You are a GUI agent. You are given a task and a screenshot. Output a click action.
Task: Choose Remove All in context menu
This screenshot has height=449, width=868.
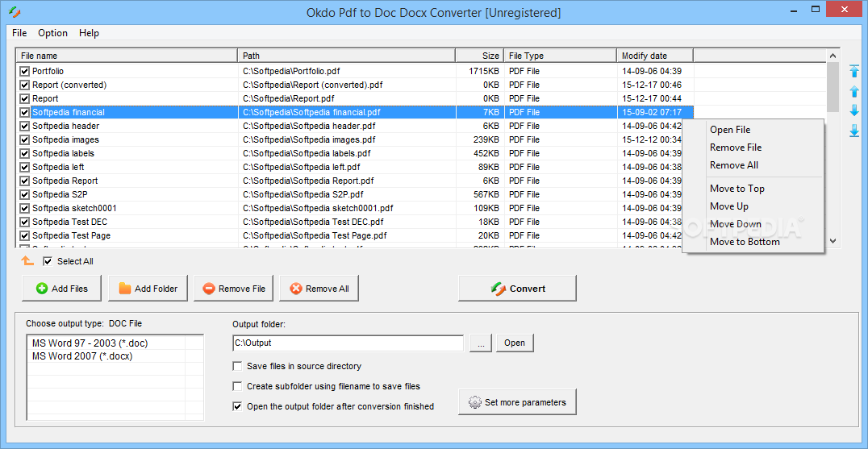[x=753, y=165]
